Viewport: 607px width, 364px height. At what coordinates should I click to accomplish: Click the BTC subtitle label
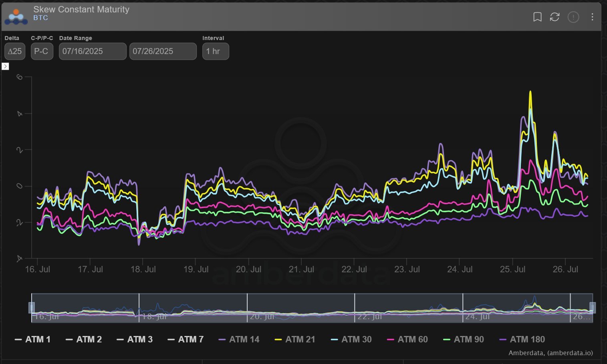(x=40, y=18)
